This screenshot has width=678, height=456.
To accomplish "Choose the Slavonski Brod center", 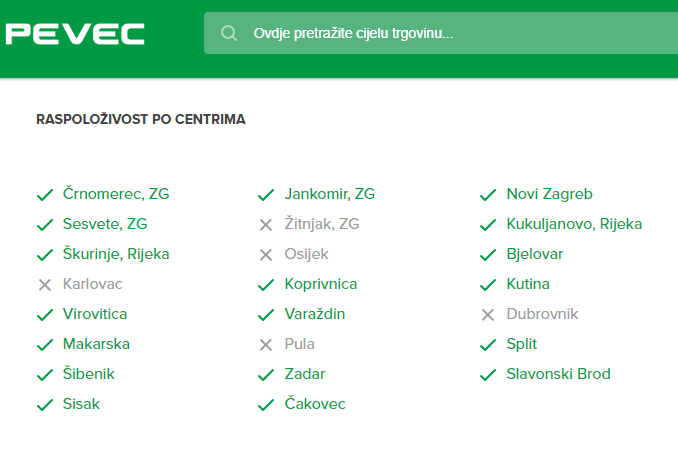I will click(x=558, y=374).
